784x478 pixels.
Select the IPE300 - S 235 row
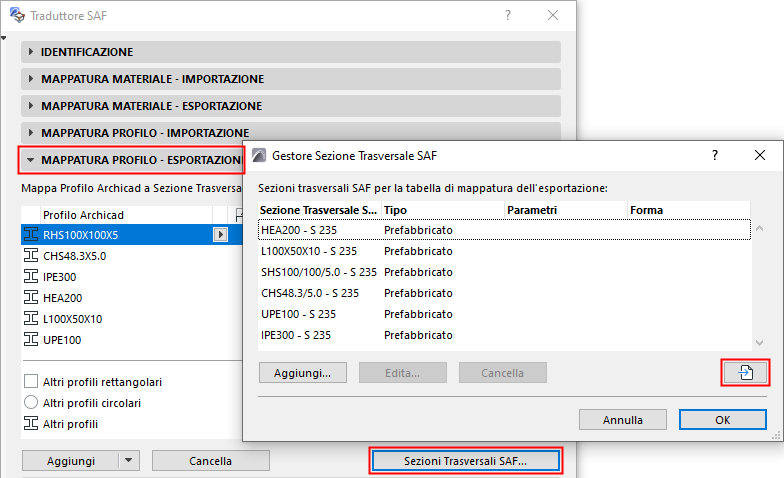coord(504,335)
